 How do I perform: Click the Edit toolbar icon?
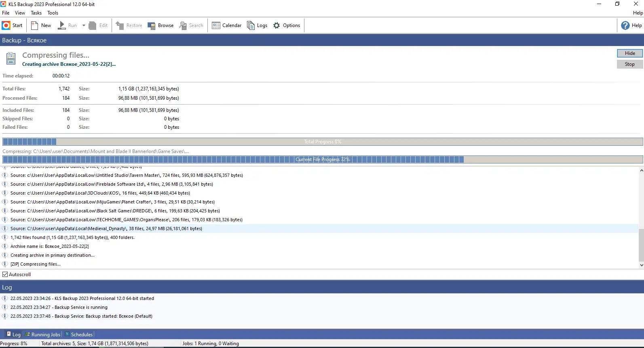tap(93, 25)
